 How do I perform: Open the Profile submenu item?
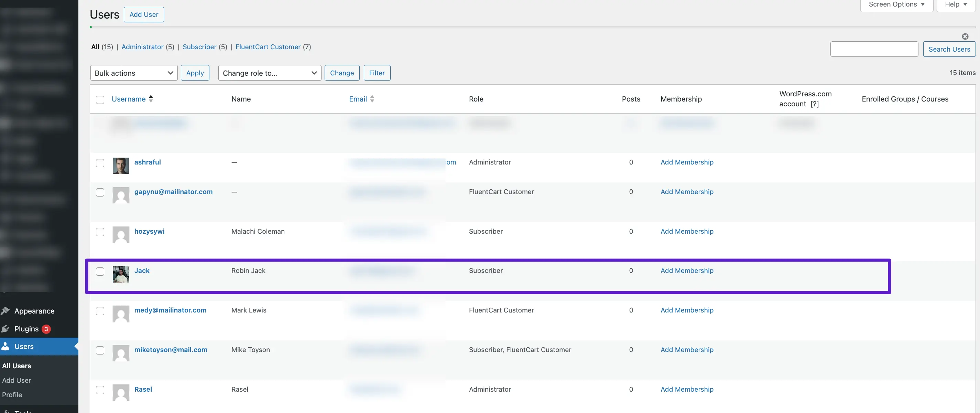(x=12, y=395)
